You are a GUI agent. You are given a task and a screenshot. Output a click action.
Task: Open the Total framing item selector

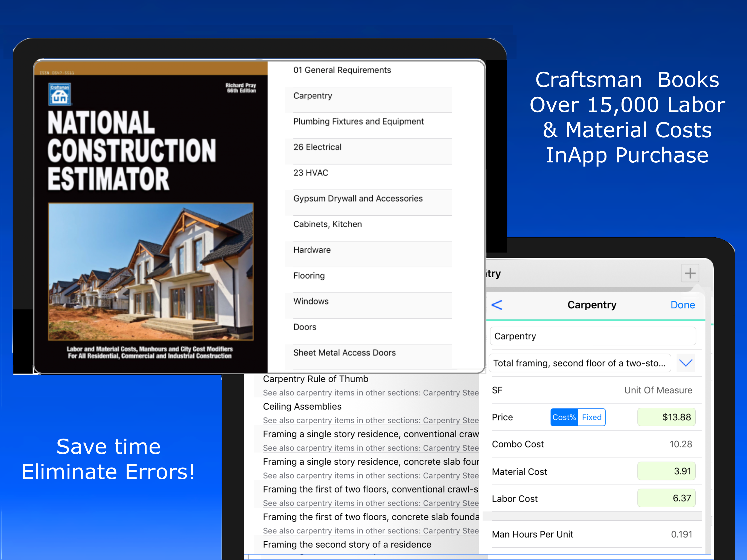[x=580, y=363]
